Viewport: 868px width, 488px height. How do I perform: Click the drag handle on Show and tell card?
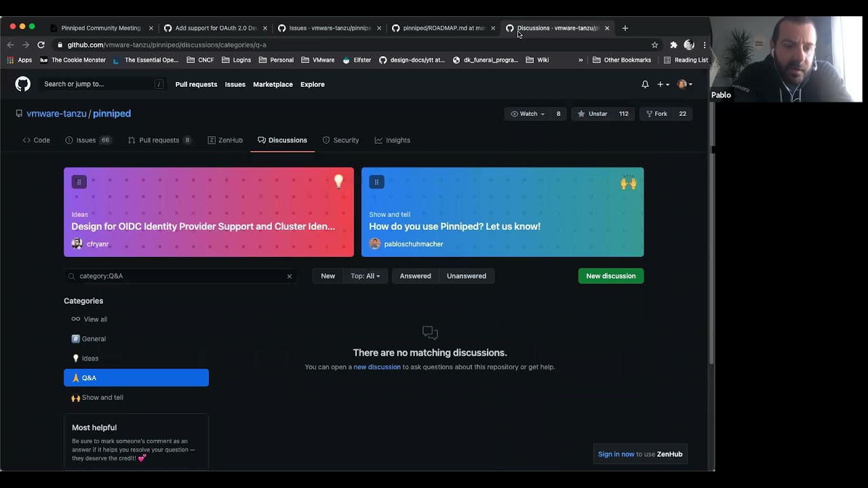click(376, 182)
